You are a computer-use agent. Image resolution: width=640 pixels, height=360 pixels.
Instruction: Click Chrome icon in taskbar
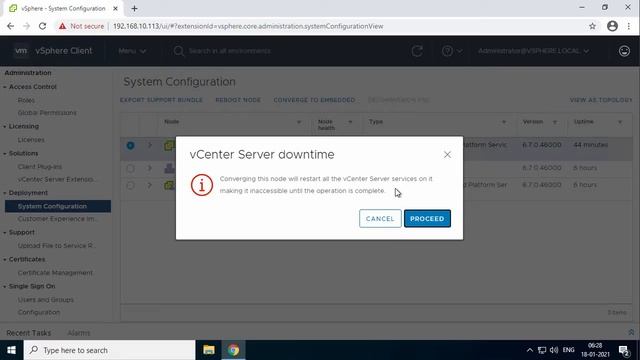click(x=233, y=350)
